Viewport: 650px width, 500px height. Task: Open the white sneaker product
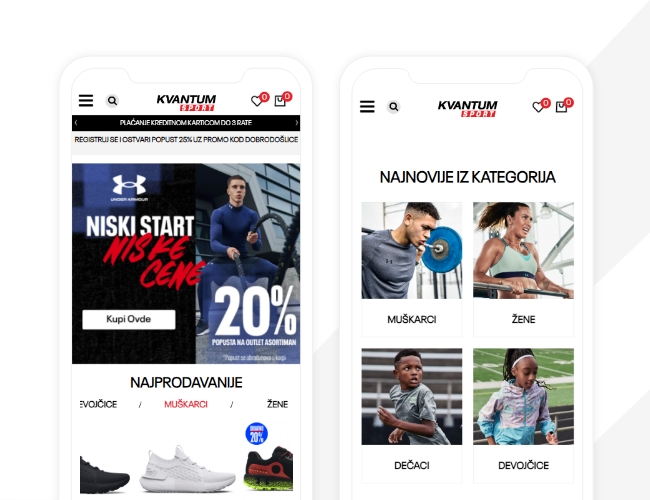(187, 469)
